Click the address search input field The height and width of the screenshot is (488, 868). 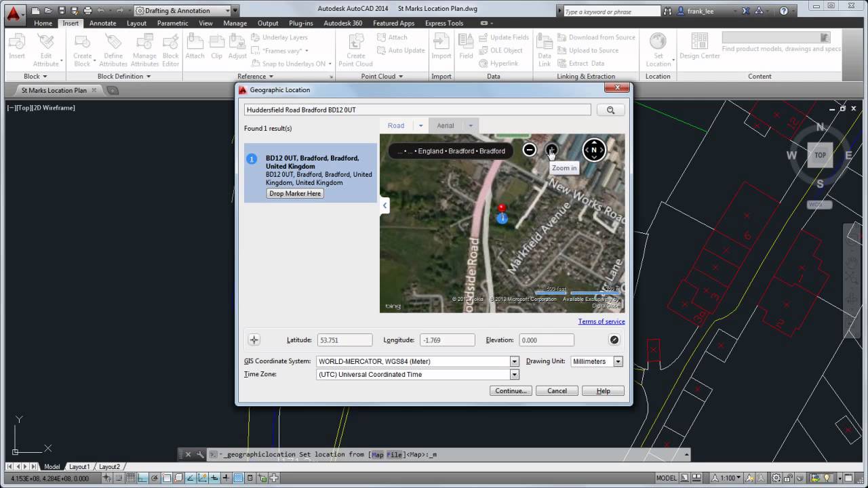click(417, 110)
